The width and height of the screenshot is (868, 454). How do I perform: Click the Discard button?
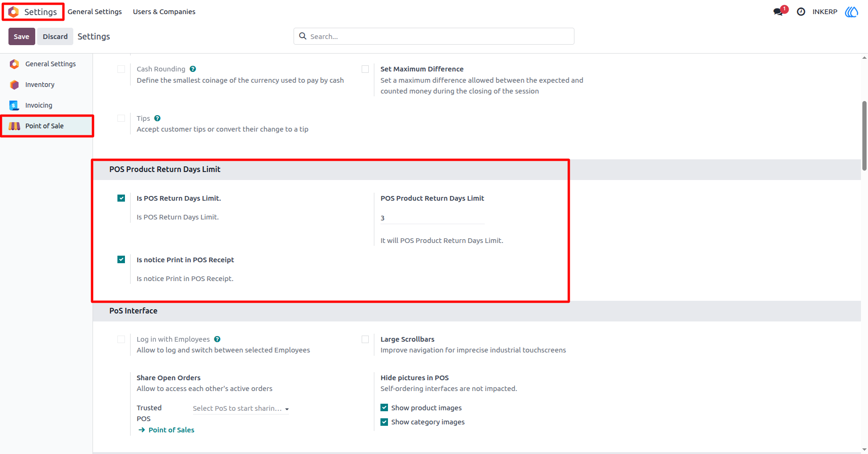(x=55, y=37)
